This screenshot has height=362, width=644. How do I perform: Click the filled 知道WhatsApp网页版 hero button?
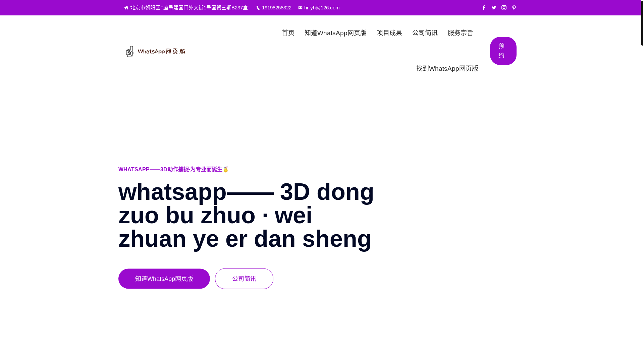(164, 279)
